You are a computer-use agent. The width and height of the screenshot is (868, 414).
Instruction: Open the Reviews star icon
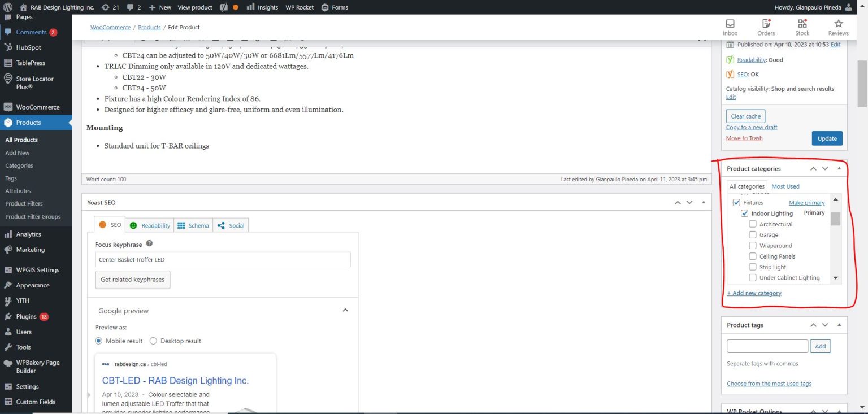click(x=839, y=24)
